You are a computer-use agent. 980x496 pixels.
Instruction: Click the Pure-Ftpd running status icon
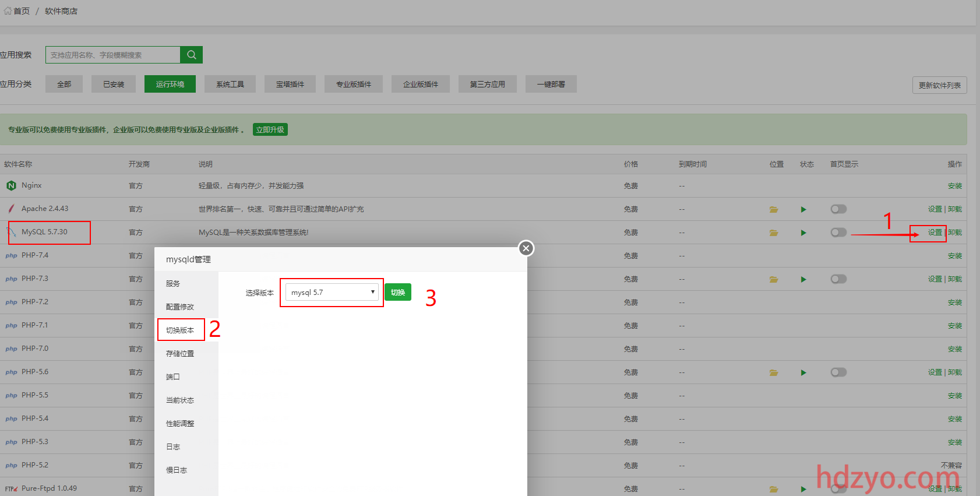803,489
